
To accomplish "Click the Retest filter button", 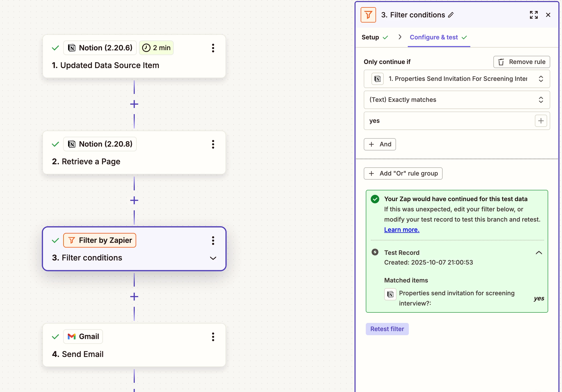I will (x=387, y=329).
